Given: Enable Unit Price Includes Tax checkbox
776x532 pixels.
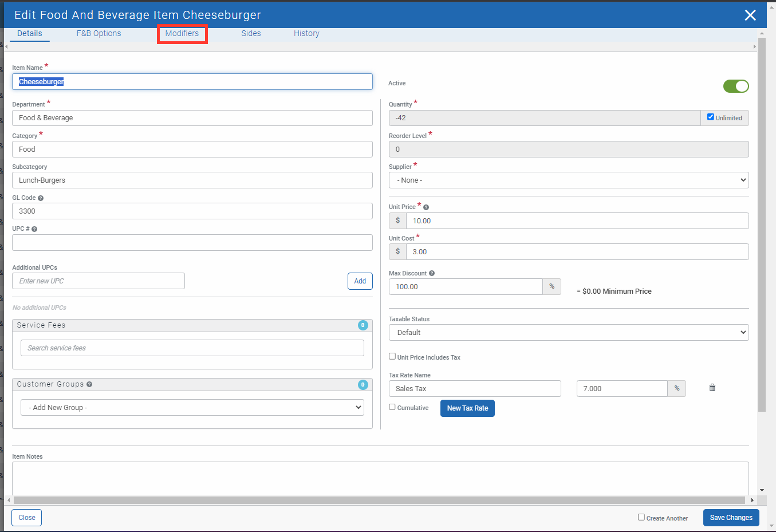Looking at the screenshot, I should pyautogui.click(x=392, y=356).
